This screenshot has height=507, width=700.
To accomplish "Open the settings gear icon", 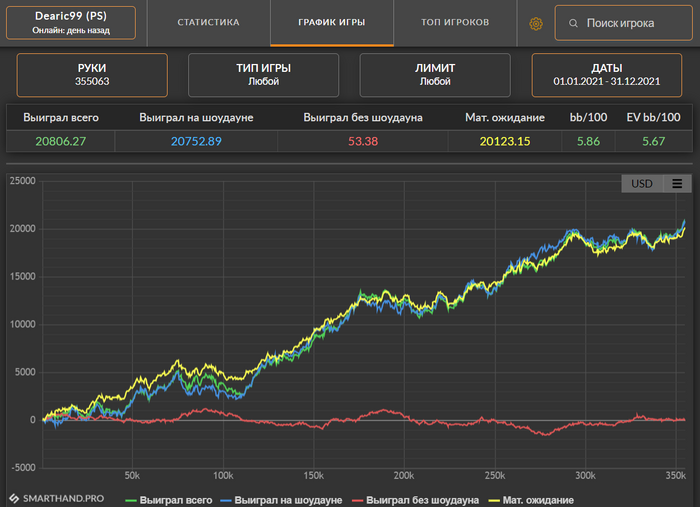I will pyautogui.click(x=536, y=23).
